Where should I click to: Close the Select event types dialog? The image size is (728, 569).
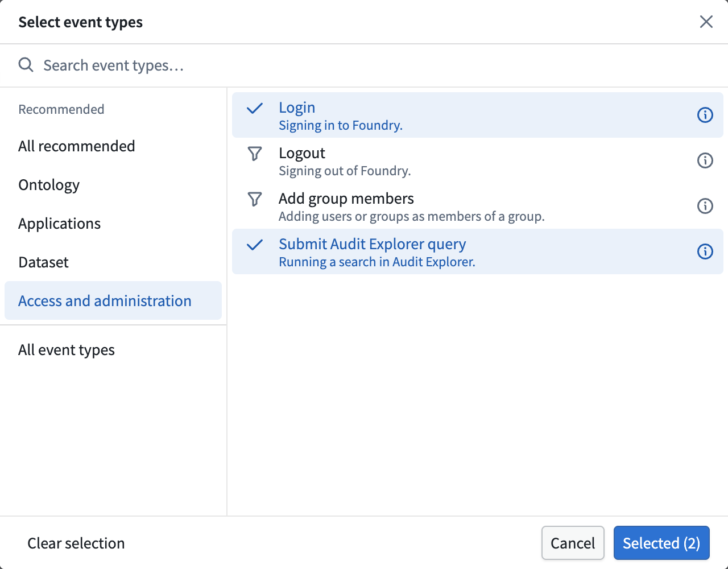706,22
